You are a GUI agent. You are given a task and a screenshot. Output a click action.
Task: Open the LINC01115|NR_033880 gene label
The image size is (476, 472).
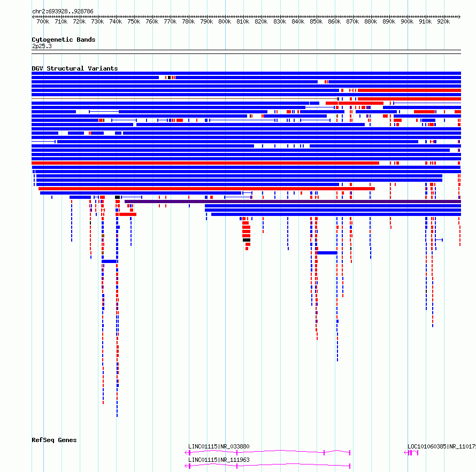[x=219, y=446]
